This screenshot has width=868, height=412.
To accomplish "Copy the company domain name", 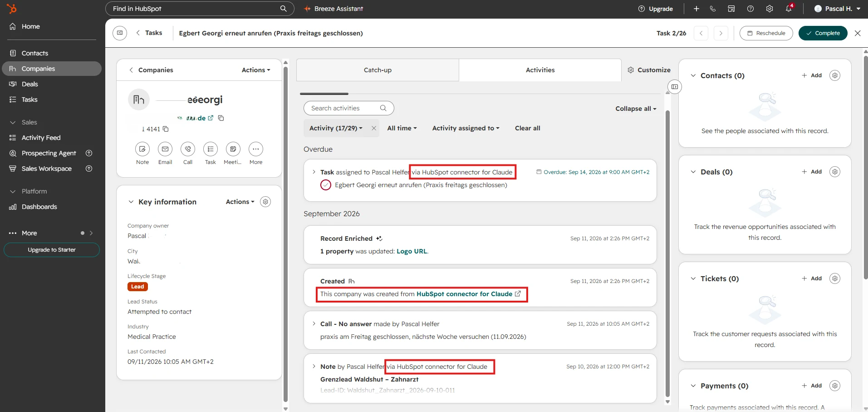I will click(221, 118).
